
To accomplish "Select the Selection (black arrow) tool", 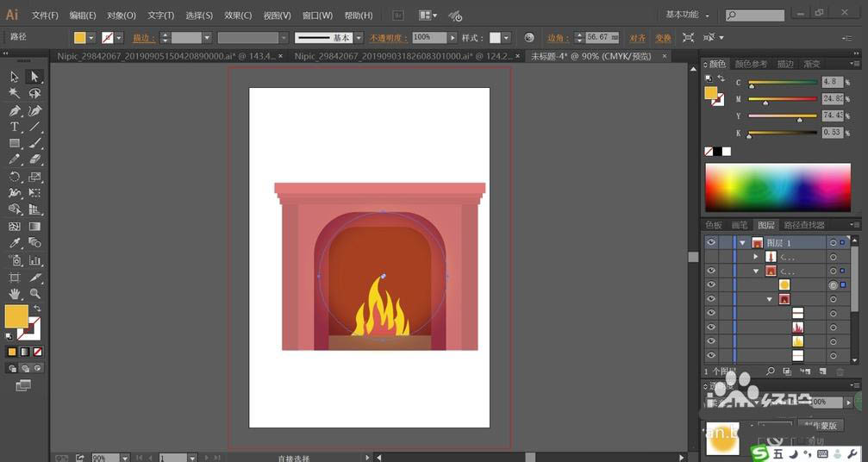I will click(x=15, y=77).
